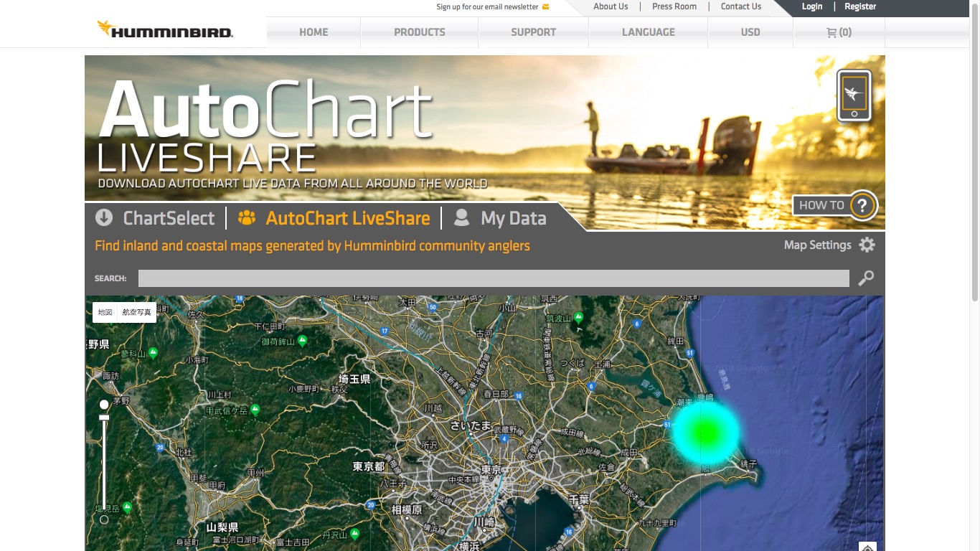Click the 山梨県 label on the map
This screenshot has width=980, height=551.
point(222,527)
